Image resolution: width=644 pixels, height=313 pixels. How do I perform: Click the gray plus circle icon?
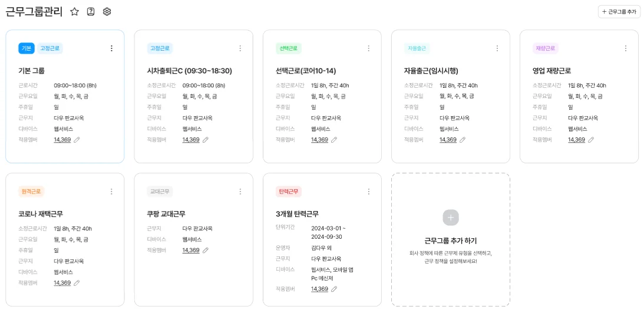pyautogui.click(x=451, y=217)
